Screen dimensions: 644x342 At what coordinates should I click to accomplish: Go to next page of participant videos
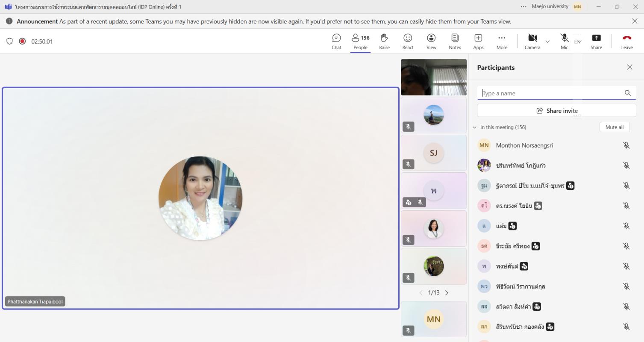coord(447,293)
